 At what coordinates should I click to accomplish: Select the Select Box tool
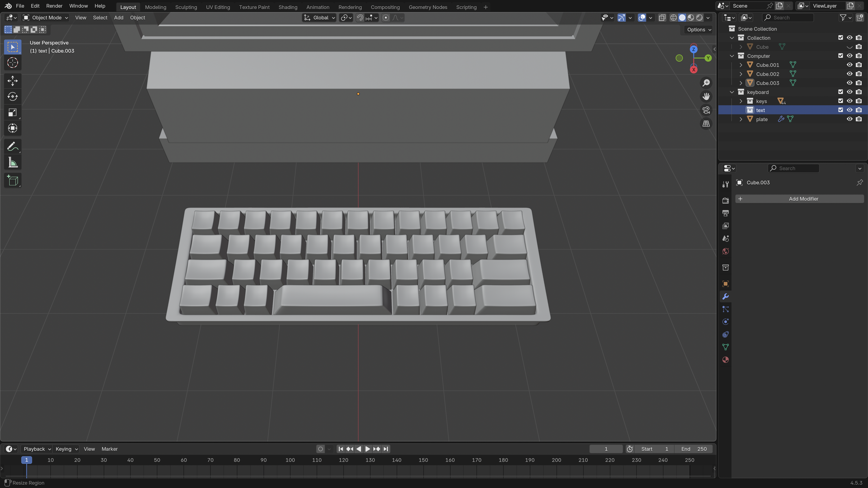coord(12,47)
